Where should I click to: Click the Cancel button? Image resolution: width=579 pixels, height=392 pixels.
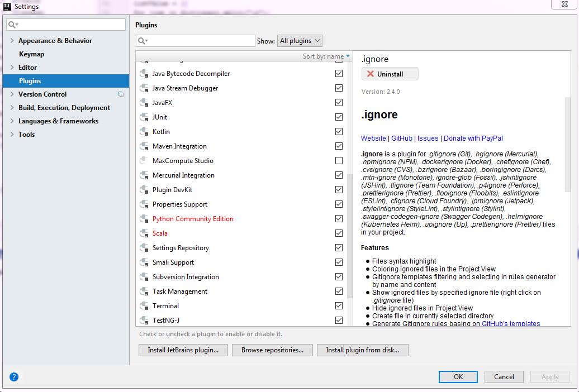click(504, 377)
